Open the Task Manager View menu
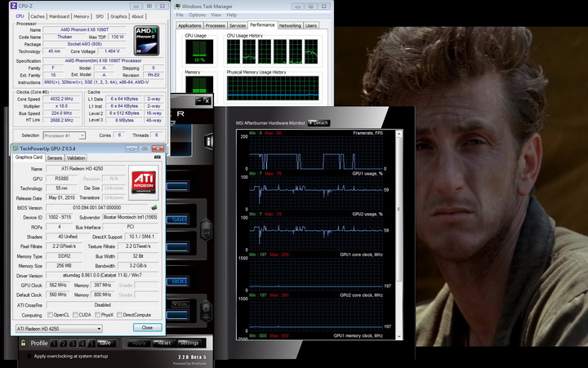The width and height of the screenshot is (588, 368). pyautogui.click(x=216, y=15)
